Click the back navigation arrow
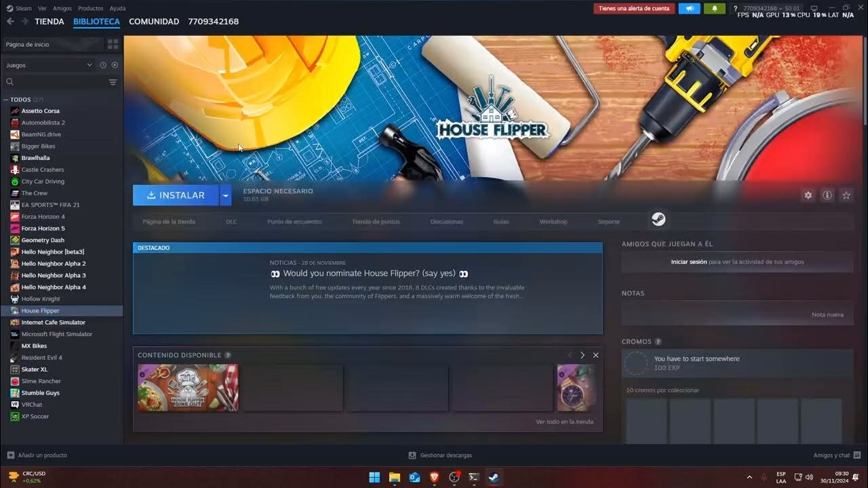Screen dimensions: 868x488 click(10, 22)
